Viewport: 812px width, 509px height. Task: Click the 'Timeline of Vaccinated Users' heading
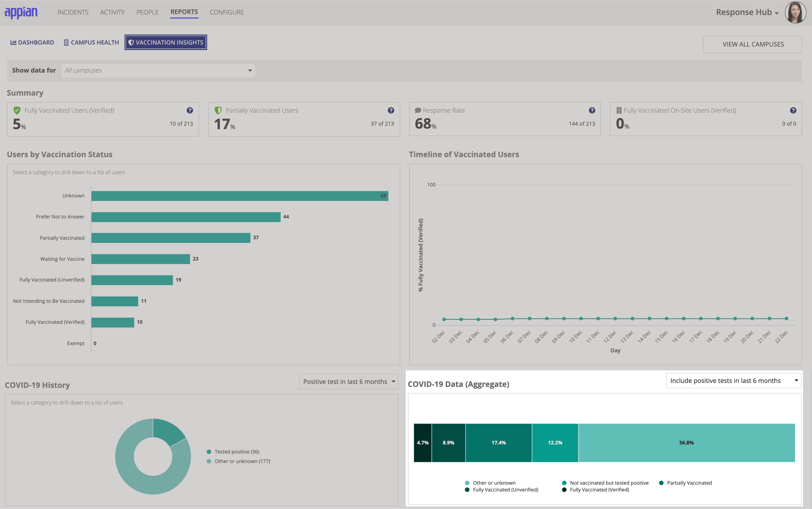[464, 154]
